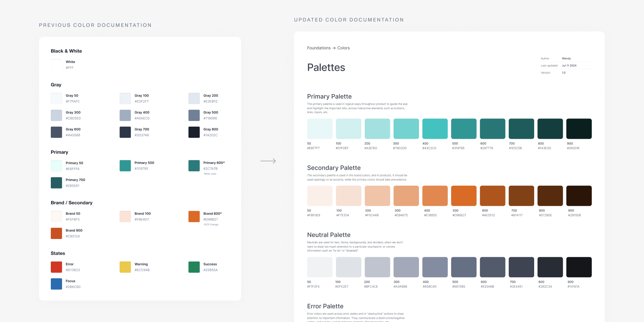Select the Neutral 300 swatch #A3A9B8
This screenshot has width=644, height=322.
406,267
